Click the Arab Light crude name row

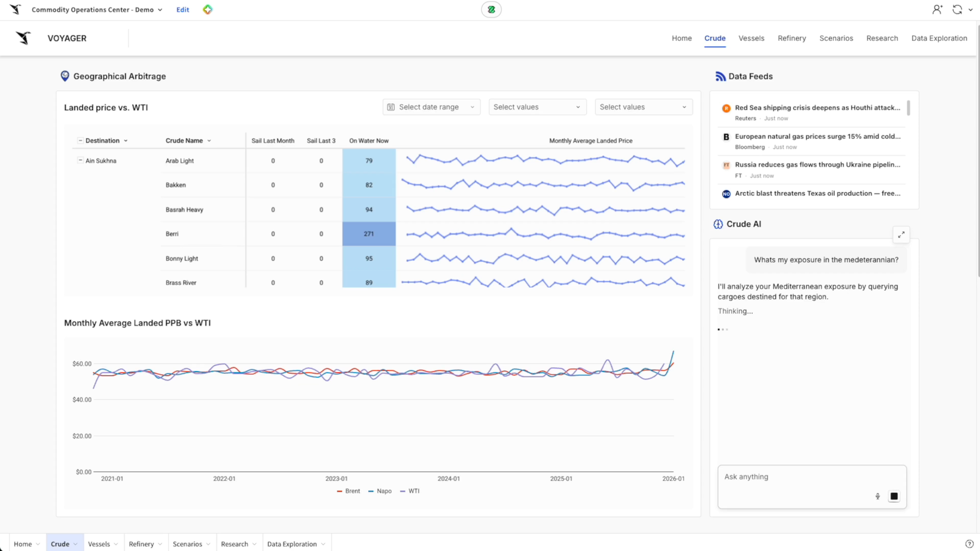point(180,161)
